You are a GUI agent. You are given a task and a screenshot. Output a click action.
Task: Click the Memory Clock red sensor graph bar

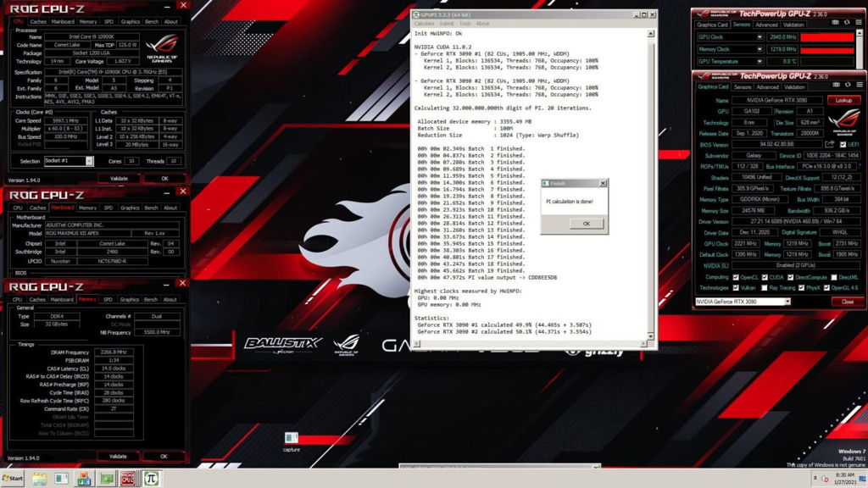click(x=827, y=49)
